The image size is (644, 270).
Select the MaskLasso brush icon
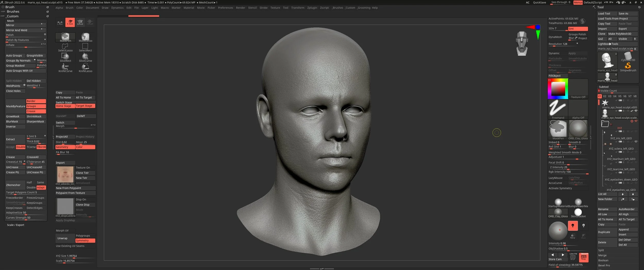click(x=85, y=37)
